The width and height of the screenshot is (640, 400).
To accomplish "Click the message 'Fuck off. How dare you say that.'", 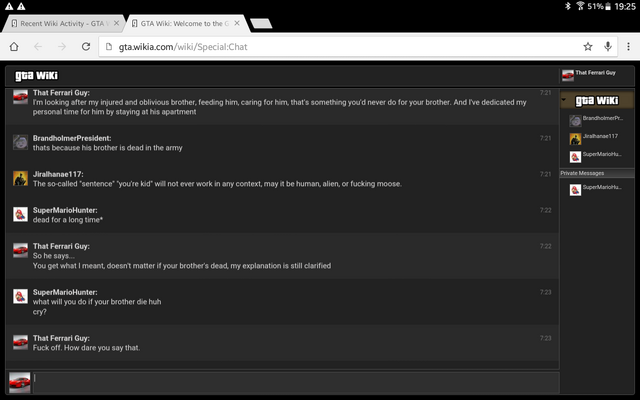I will 86,348.
